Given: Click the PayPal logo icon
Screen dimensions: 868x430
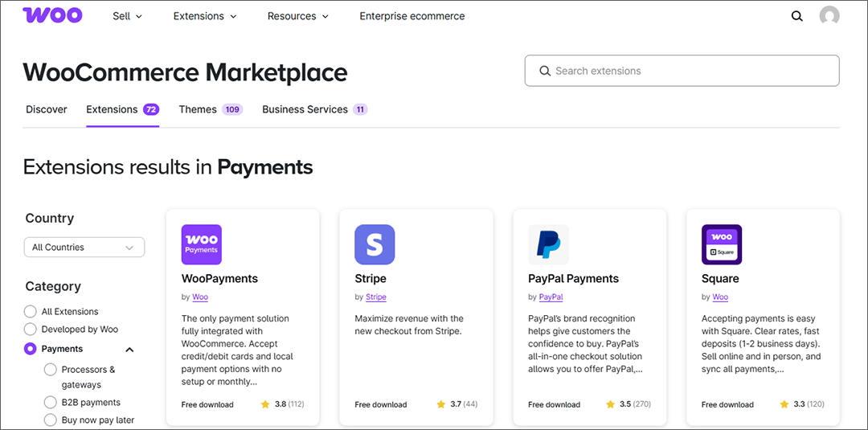Looking at the screenshot, I should click(549, 244).
